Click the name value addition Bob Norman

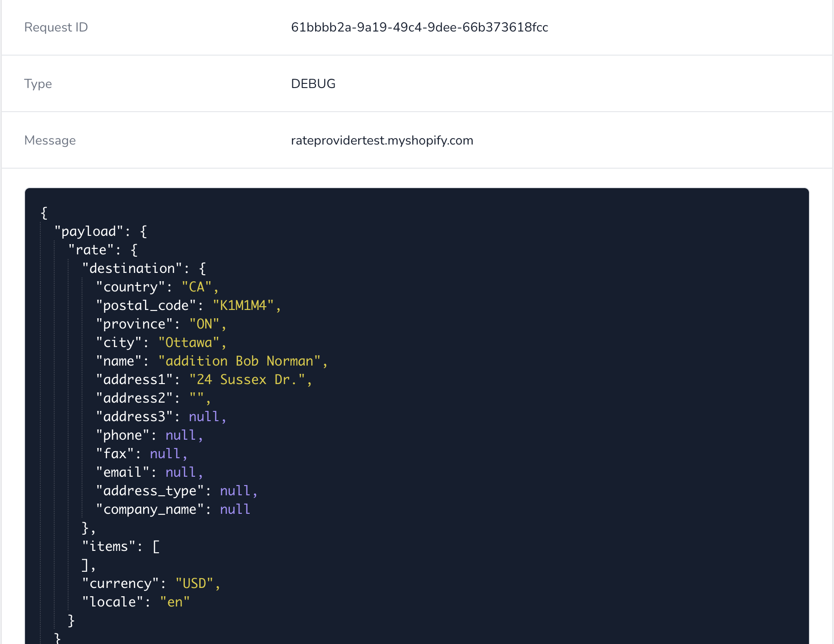pyautogui.click(x=242, y=360)
